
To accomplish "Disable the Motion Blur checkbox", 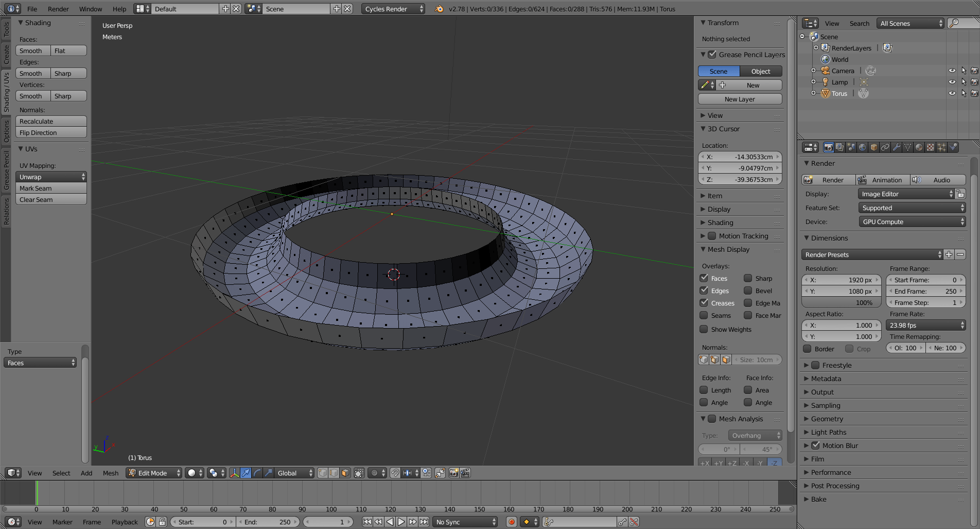I will click(x=815, y=446).
